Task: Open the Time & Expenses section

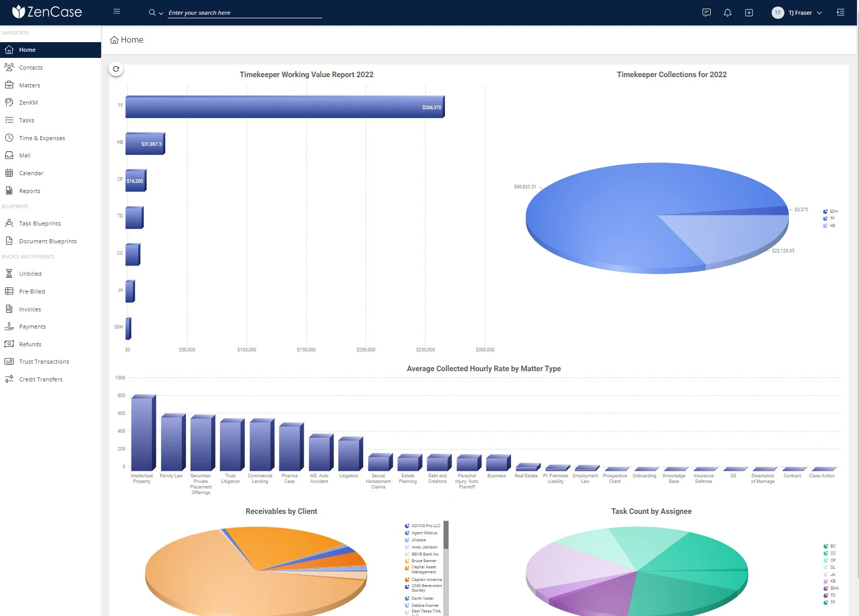Action: (x=42, y=138)
